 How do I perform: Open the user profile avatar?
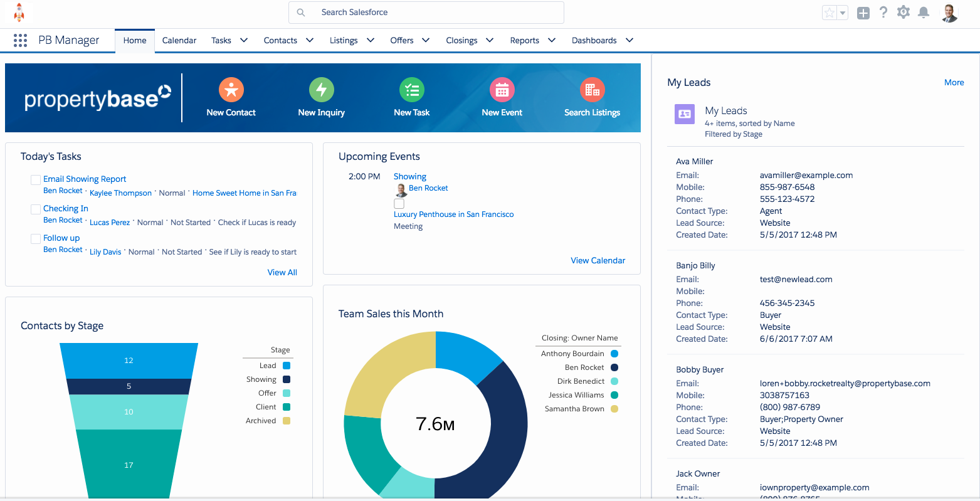[x=950, y=13]
